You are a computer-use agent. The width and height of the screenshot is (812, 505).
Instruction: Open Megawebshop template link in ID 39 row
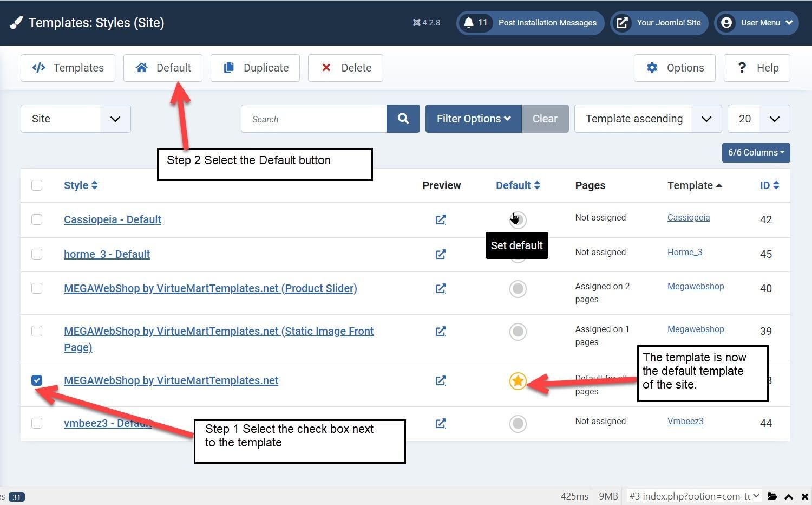point(696,329)
